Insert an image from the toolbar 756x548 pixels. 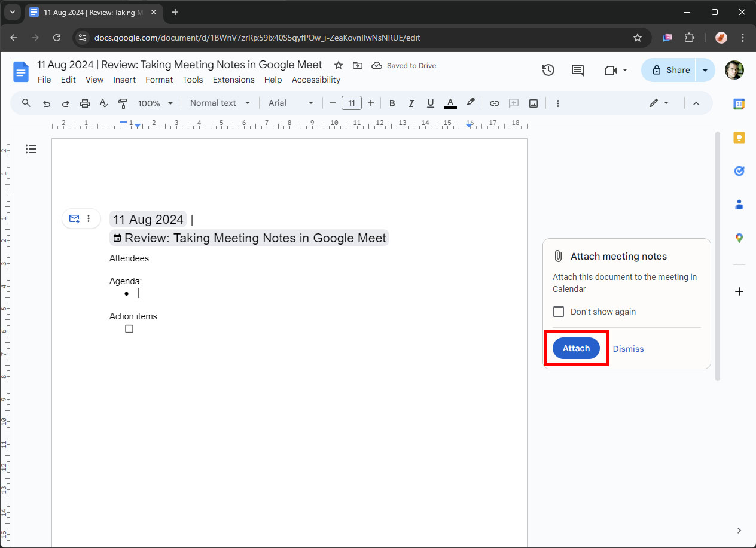tap(534, 103)
